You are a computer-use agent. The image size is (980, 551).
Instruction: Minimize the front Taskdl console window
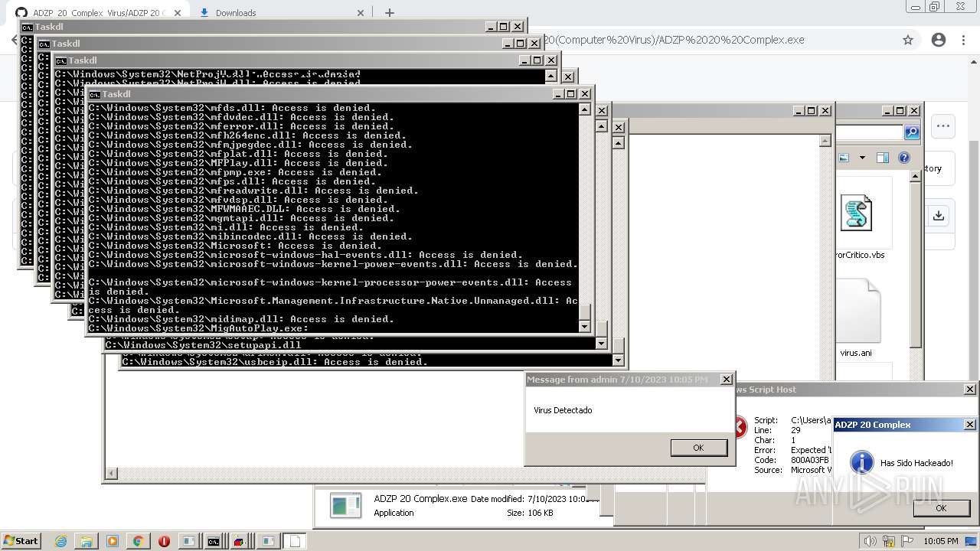pos(558,94)
